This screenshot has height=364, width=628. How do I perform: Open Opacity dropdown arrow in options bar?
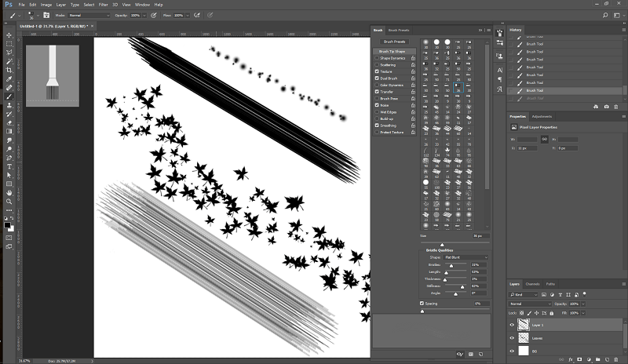(x=144, y=15)
